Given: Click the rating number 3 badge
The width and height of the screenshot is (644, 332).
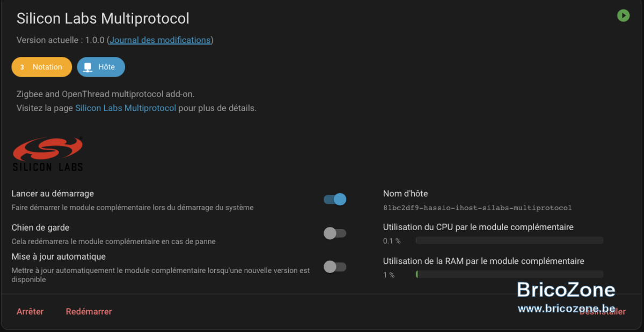Looking at the screenshot, I should (x=22, y=67).
